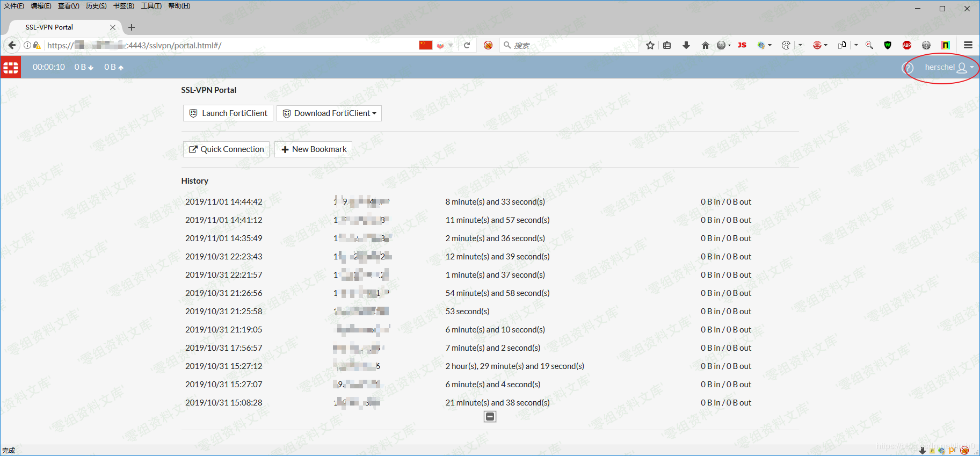Click the Fortinet logo in the portal header
Screen dimensions: 980x456
(x=11, y=67)
